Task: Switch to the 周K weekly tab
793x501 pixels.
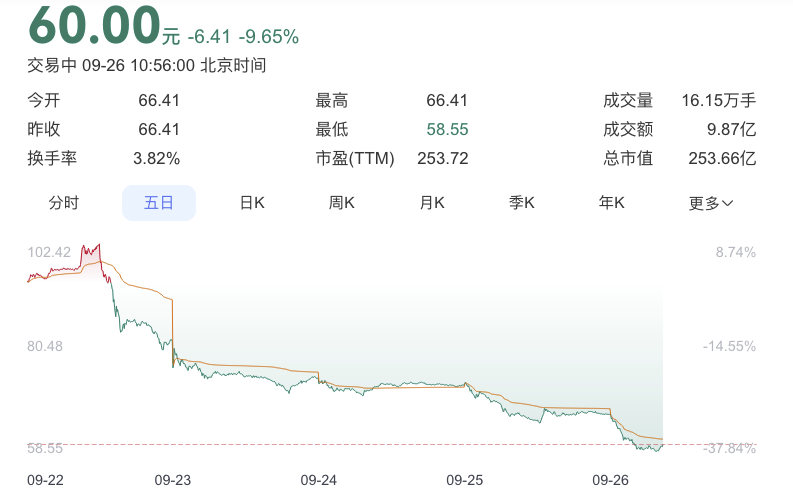Action: pyautogui.click(x=342, y=203)
